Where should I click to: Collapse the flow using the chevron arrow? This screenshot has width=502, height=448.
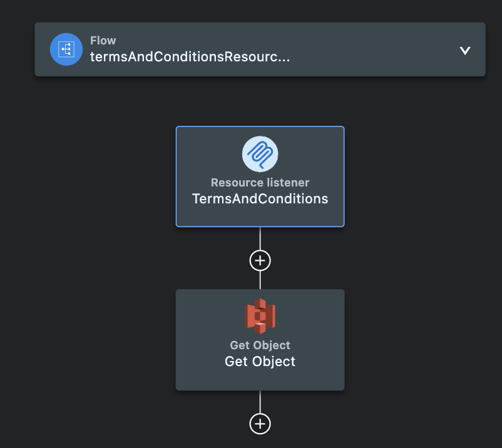coord(465,51)
